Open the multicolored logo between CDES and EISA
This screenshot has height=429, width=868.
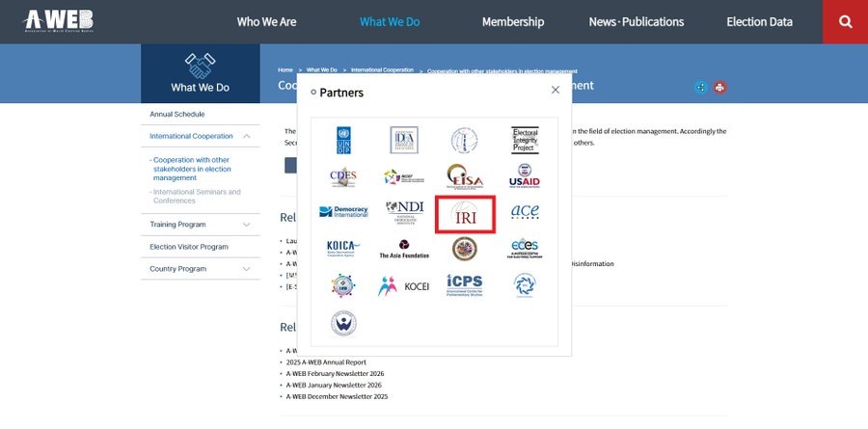[403, 177]
